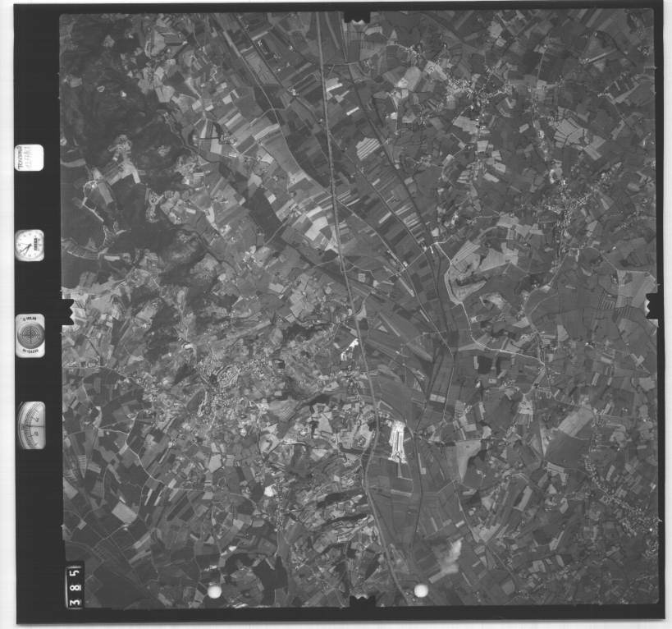Screen dimensions: 672x629
Task: Click the right edge fiducial notch
Action: 653,305
